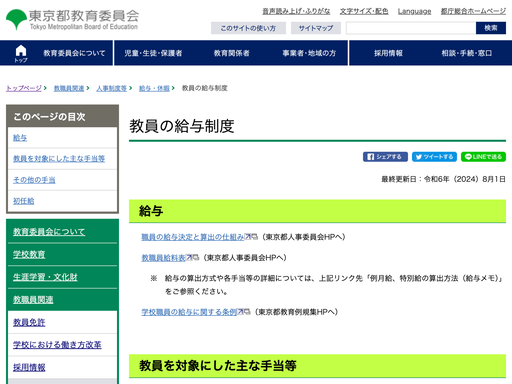This screenshot has height=384, width=512.
Task: Click the 検索 search button
Action: [491, 28]
